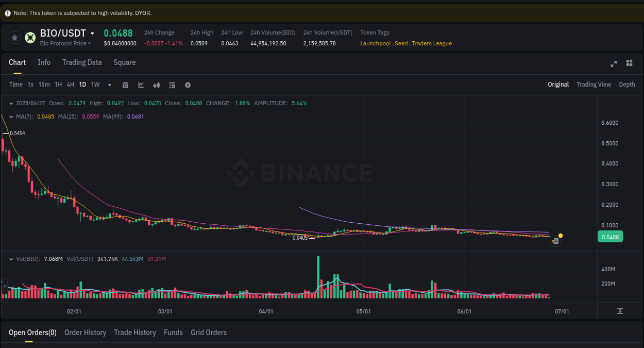Open the Order History tab
Screen dimensions: 644x348
coord(85,333)
